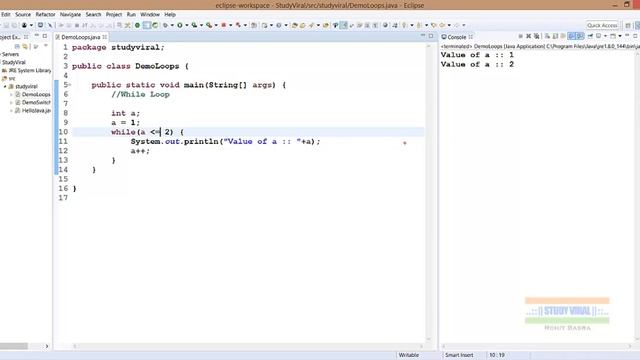Click the Open Type icon in toolbar
The height and width of the screenshot is (360, 640).
coord(295,25)
